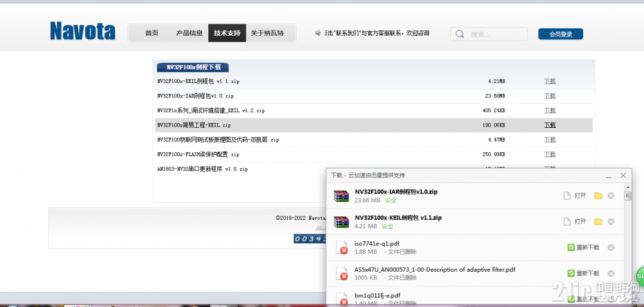
Task: Click 下载 for NV32F100x简易工程-KEIL.zip
Action: click(550, 125)
